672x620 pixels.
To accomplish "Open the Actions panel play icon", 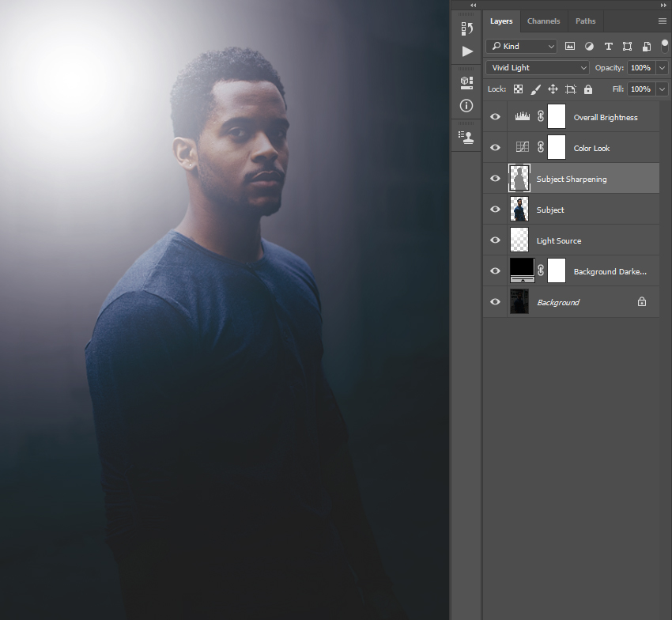I will pos(466,51).
